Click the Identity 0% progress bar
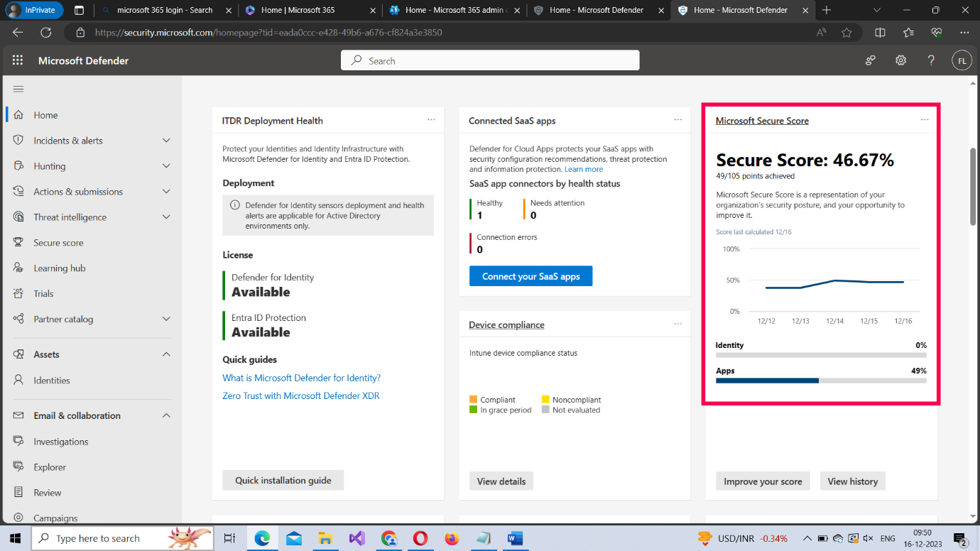Image resolution: width=980 pixels, height=551 pixels. point(821,355)
